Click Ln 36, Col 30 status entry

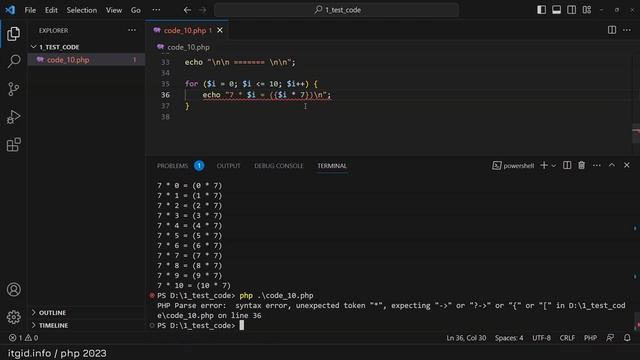tap(466, 338)
